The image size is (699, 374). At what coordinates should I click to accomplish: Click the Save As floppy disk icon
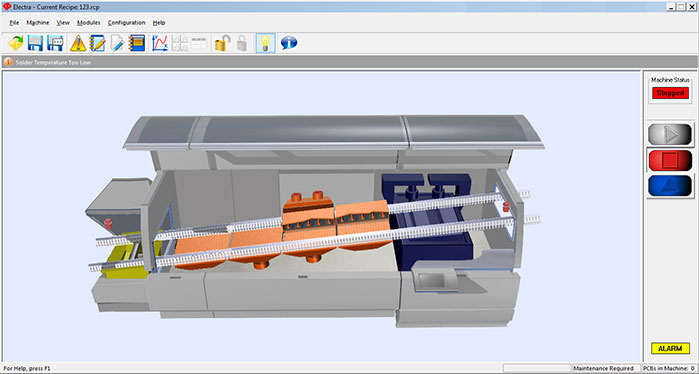55,43
